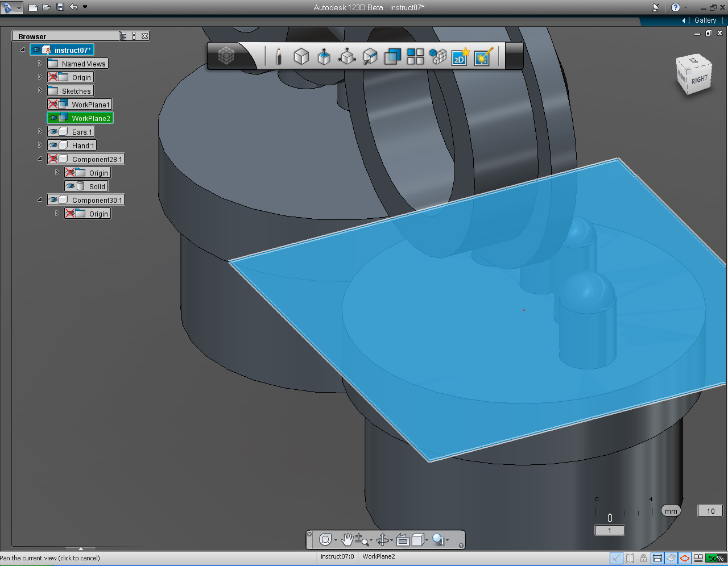Open the Primitives cube tool

pos(301,56)
